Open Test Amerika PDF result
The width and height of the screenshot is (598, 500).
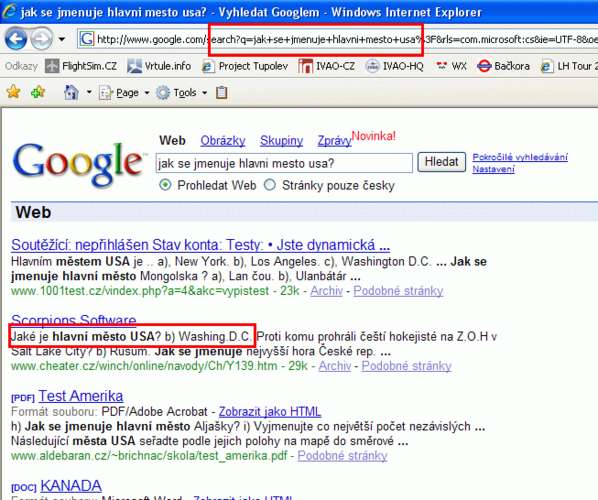coord(81,396)
